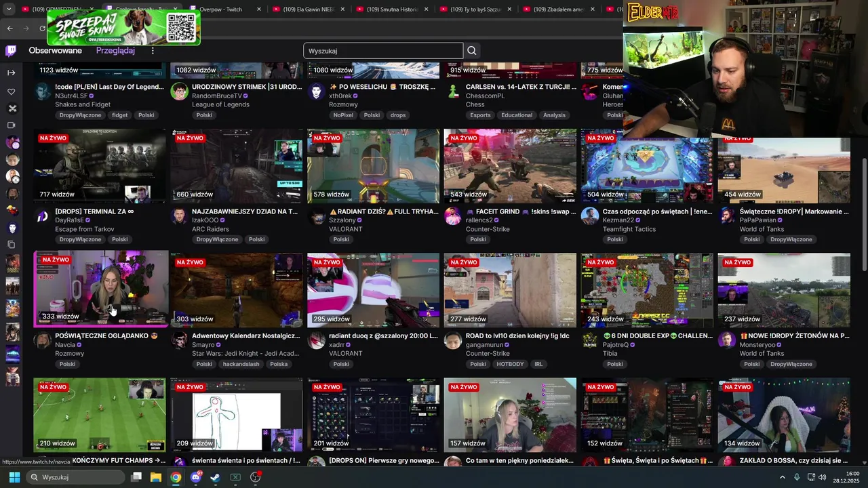
Task: Open DayRa1sE channel avatar
Action: click(43, 216)
